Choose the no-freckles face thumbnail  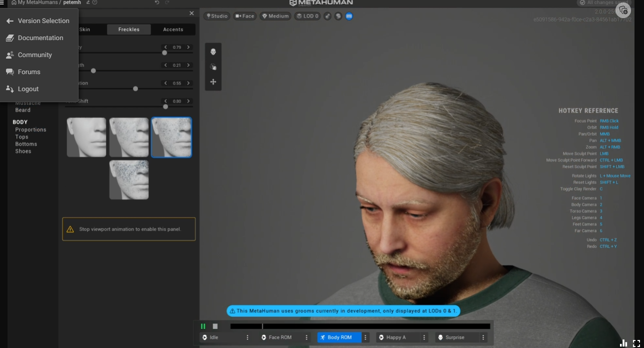[x=87, y=137]
